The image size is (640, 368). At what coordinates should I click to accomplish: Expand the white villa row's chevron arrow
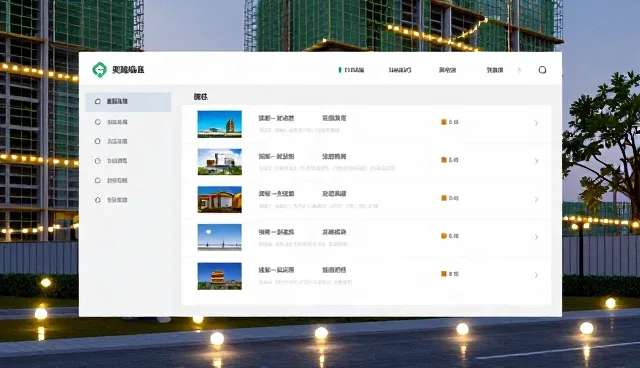coord(536,161)
